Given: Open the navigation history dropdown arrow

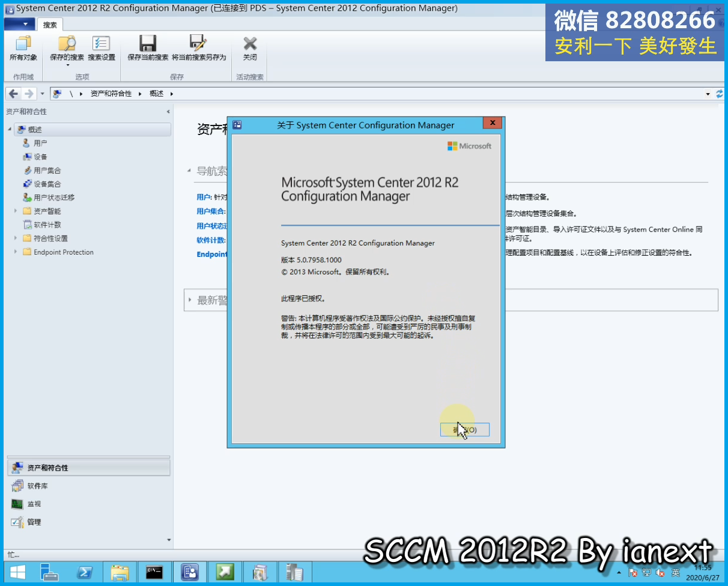Looking at the screenshot, I should (x=42, y=94).
